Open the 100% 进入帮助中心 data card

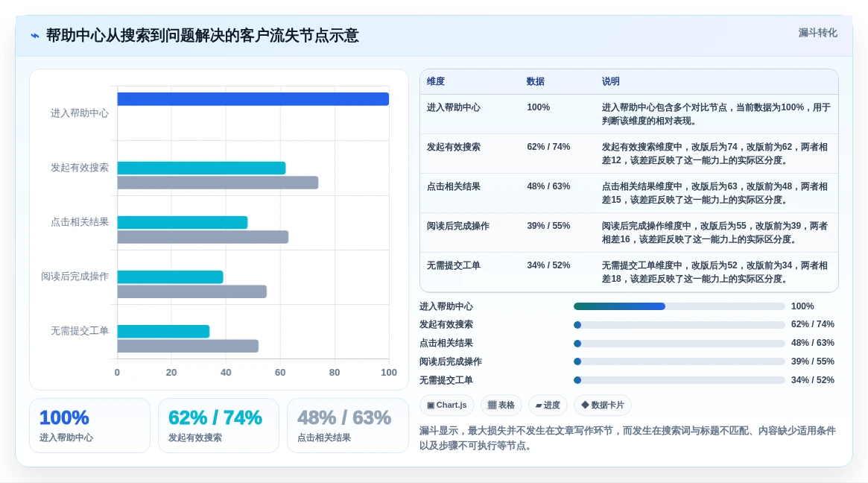(x=89, y=426)
